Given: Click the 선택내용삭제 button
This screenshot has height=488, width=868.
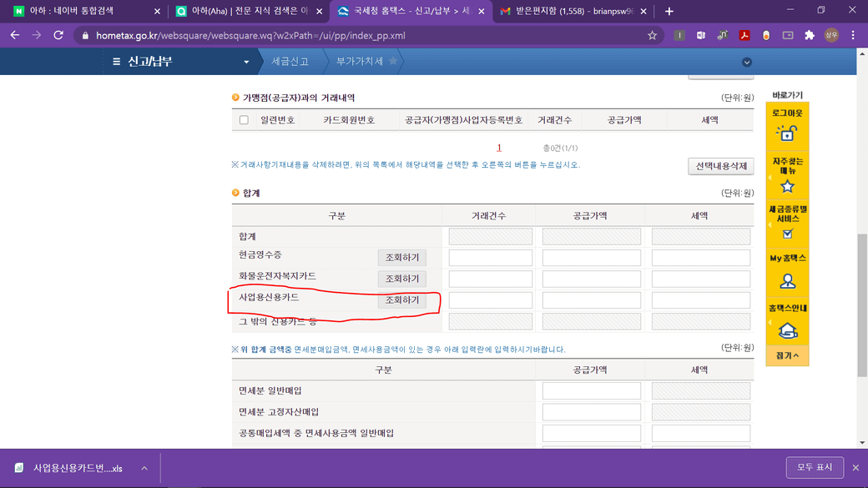Looking at the screenshot, I should (x=720, y=166).
